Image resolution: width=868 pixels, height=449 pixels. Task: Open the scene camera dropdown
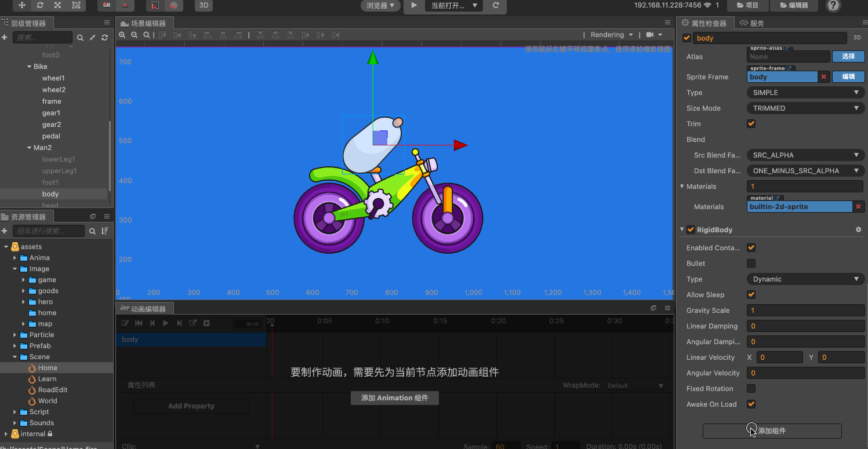click(654, 35)
